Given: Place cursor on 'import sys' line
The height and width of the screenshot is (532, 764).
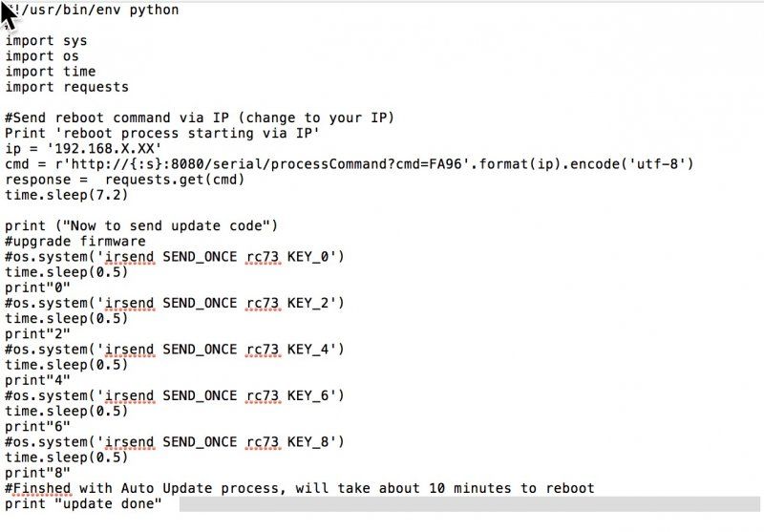Looking at the screenshot, I should (x=46, y=41).
